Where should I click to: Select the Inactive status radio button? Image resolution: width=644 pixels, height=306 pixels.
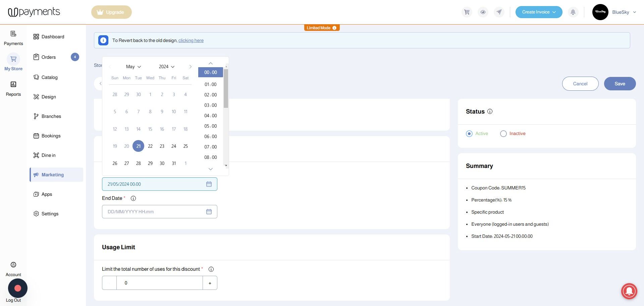[503, 134]
